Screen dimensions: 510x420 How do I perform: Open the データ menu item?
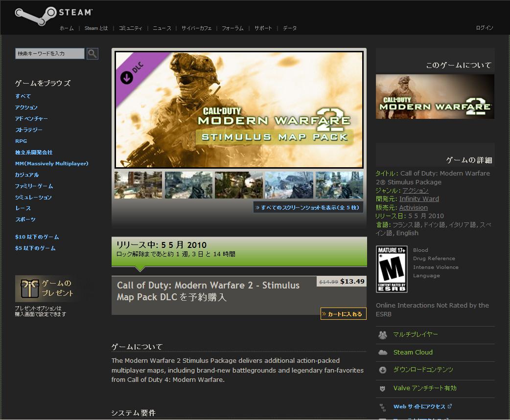[x=290, y=28]
